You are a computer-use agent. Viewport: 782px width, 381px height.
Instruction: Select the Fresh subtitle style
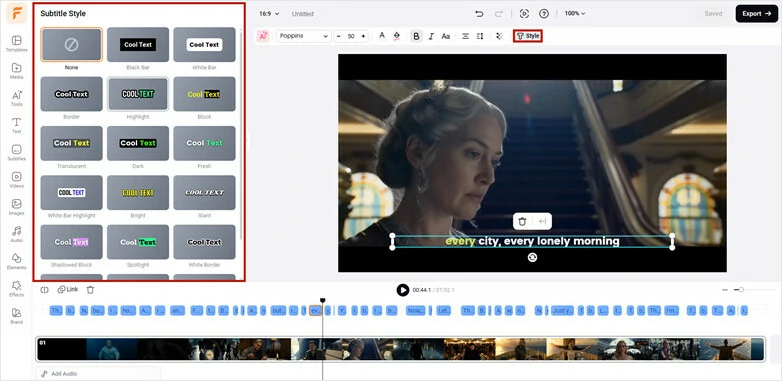(204, 143)
